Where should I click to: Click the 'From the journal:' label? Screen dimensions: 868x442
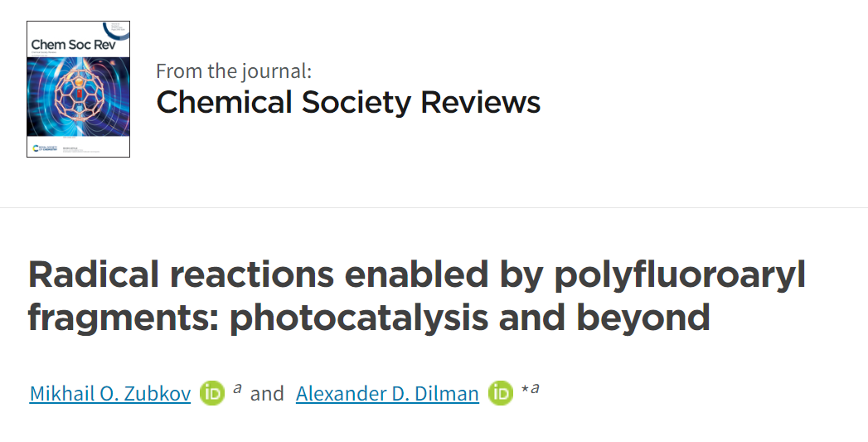(234, 70)
